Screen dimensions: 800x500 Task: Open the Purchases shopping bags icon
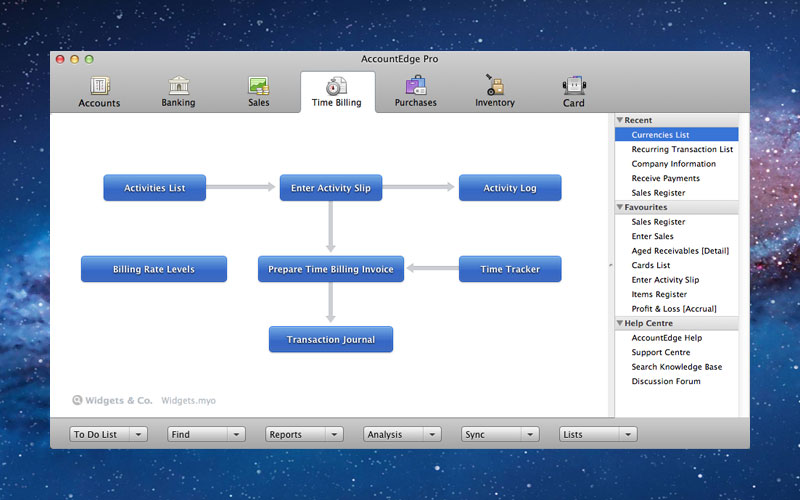click(x=416, y=85)
